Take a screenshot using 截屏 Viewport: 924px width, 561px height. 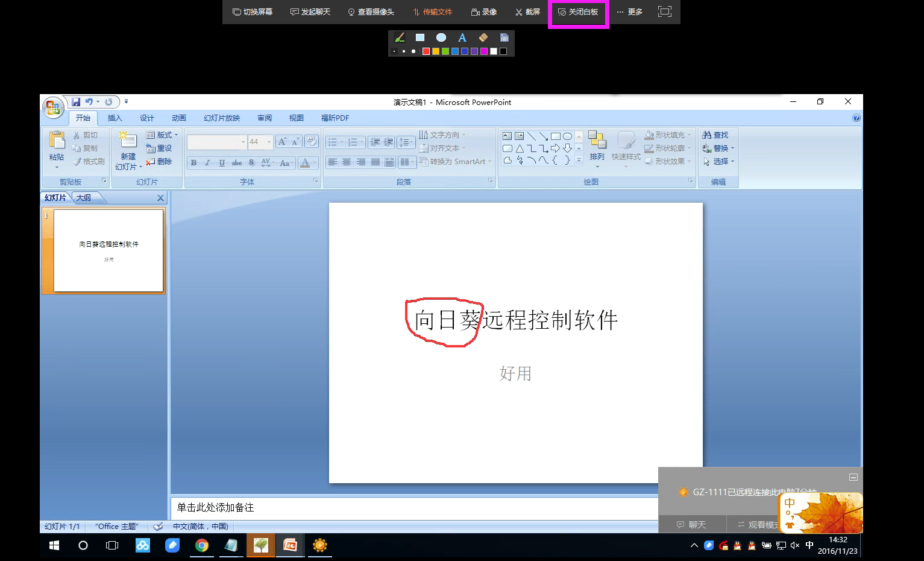point(527,12)
